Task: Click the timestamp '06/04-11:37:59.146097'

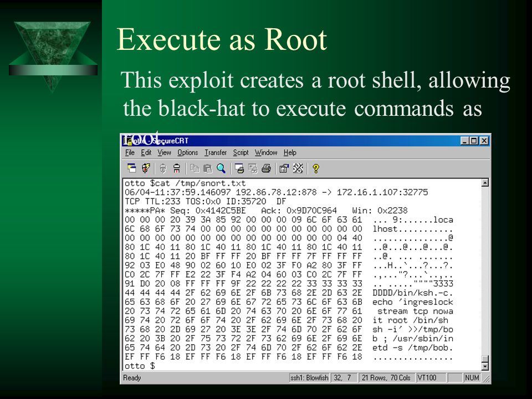Action: (178, 192)
